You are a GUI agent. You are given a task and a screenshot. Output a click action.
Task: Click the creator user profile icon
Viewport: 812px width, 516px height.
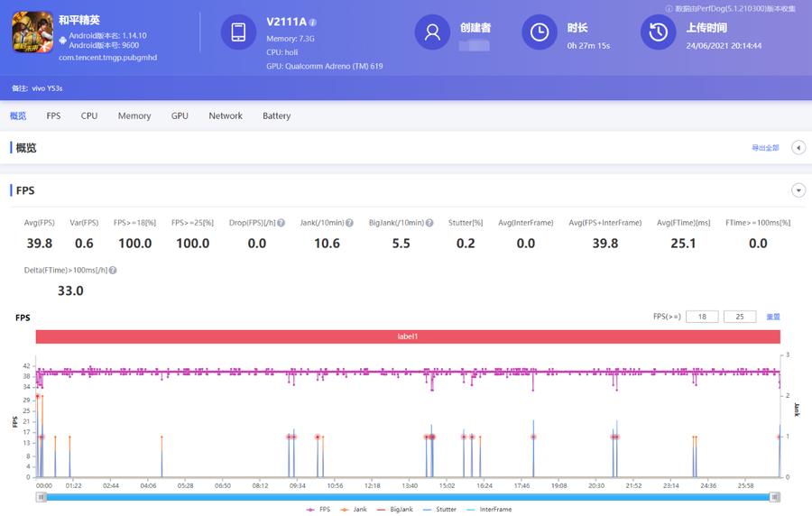(x=432, y=32)
